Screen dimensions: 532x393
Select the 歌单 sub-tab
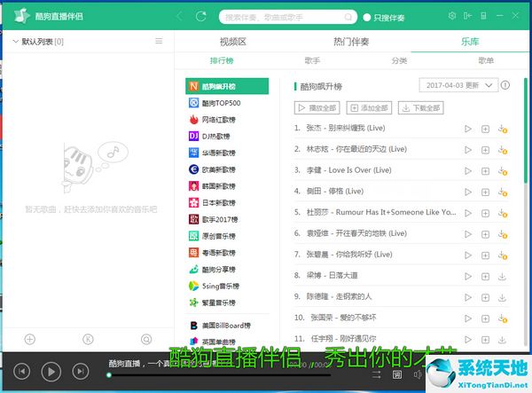486,60
